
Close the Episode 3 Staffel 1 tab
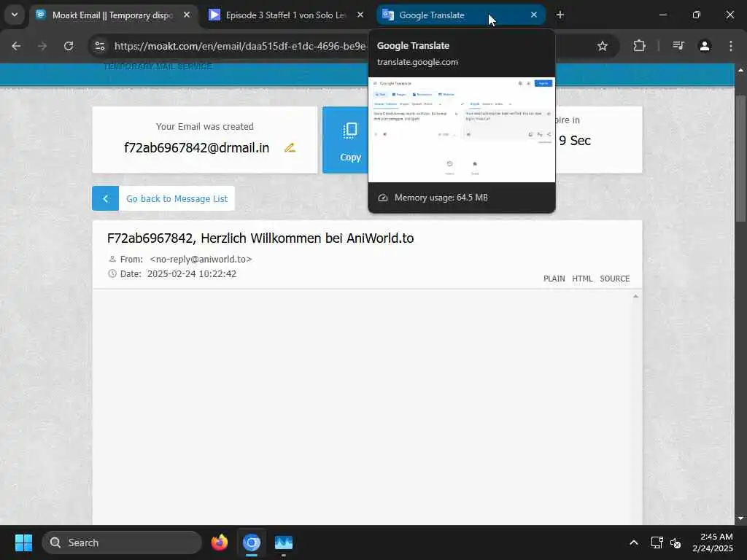coord(360,15)
